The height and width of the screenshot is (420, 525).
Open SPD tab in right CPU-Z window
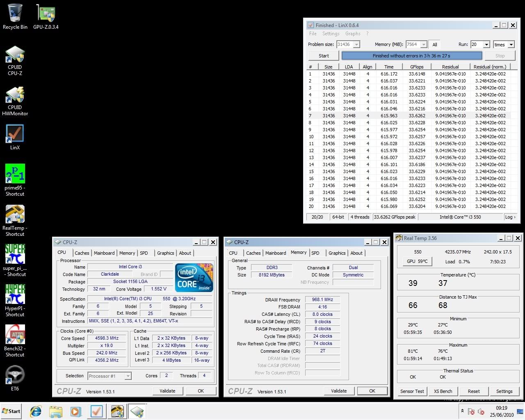tap(315, 253)
